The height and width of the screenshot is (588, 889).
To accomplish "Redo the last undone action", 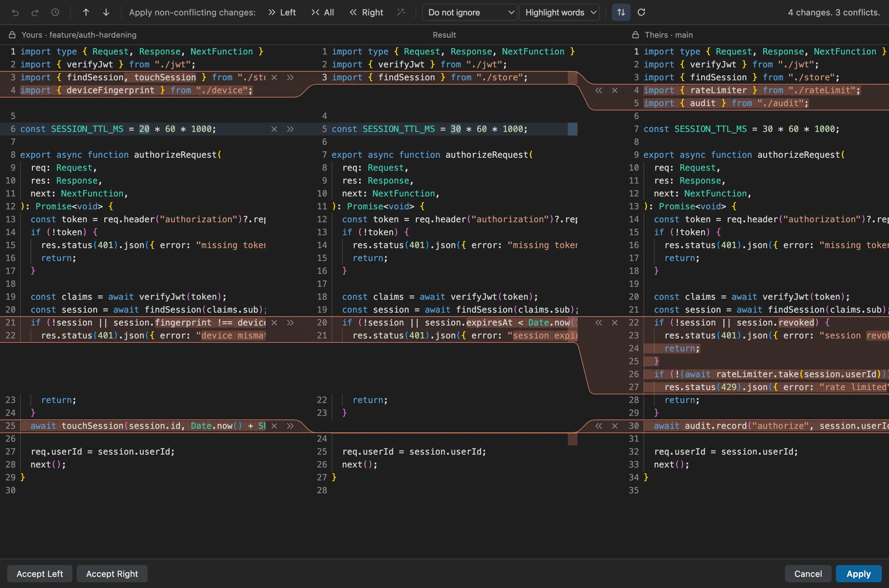I will click(35, 13).
